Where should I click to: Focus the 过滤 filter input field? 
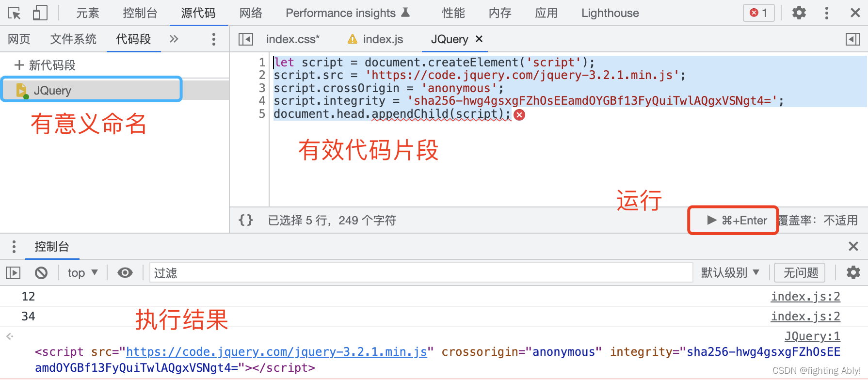(421, 273)
